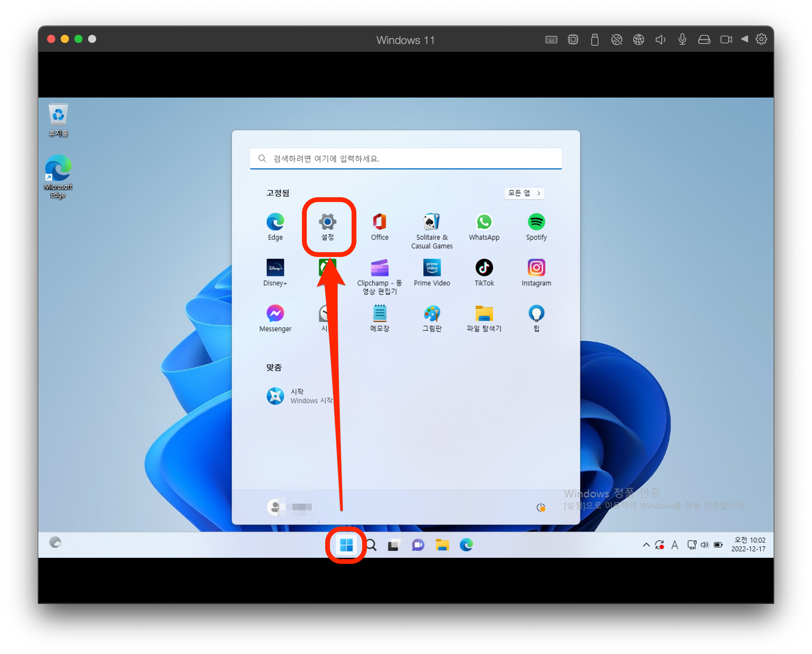Viewport: 812px width, 654px height.
Task: Toggle speaker icon in VM toolbar
Action: click(661, 40)
